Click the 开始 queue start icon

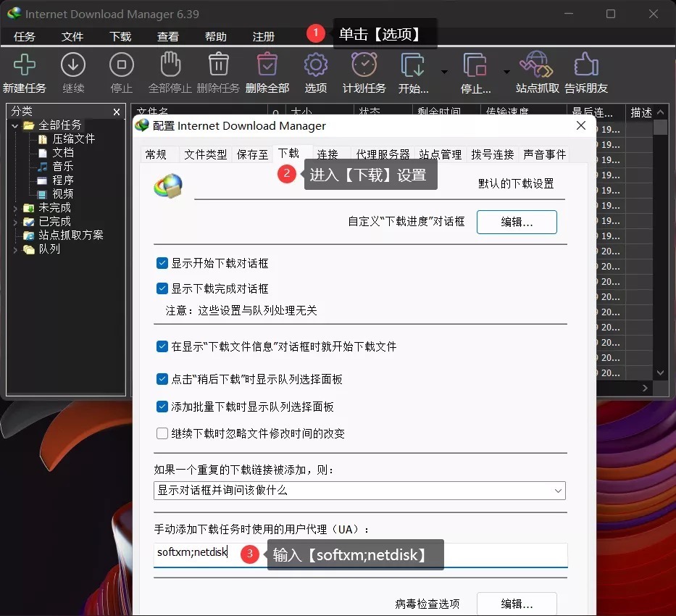pyautogui.click(x=413, y=65)
